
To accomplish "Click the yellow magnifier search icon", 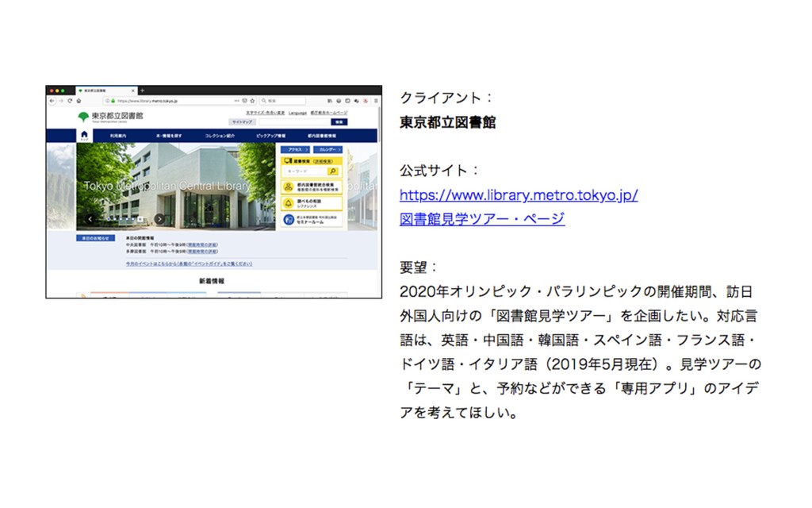I will [332, 171].
